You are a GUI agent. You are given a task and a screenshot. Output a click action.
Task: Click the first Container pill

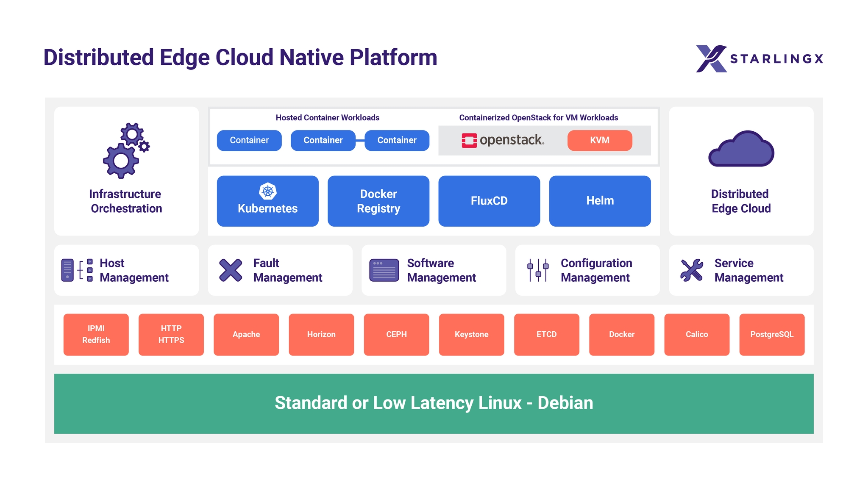click(x=249, y=140)
